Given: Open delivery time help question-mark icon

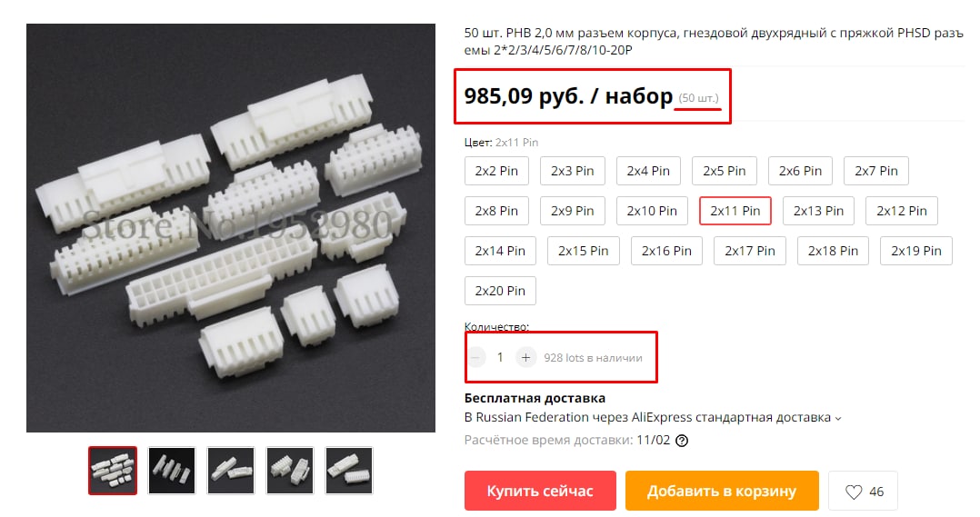Looking at the screenshot, I should [682, 441].
